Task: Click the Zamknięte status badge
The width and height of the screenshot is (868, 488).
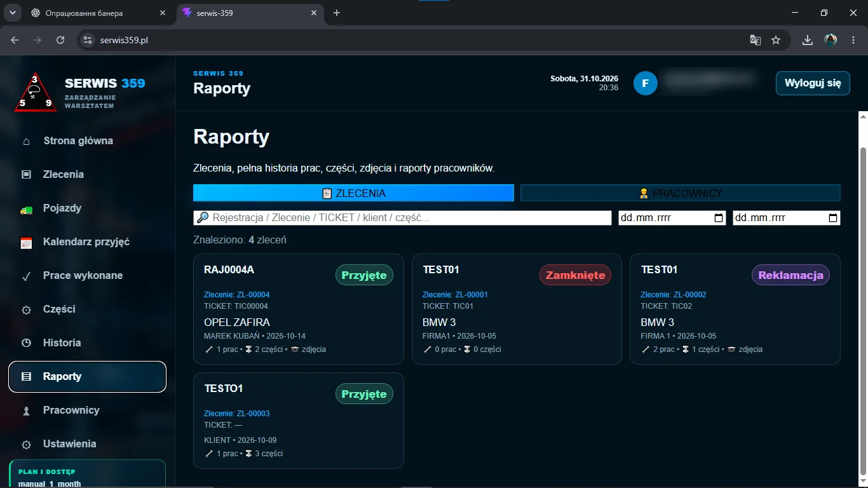Action: click(x=575, y=275)
